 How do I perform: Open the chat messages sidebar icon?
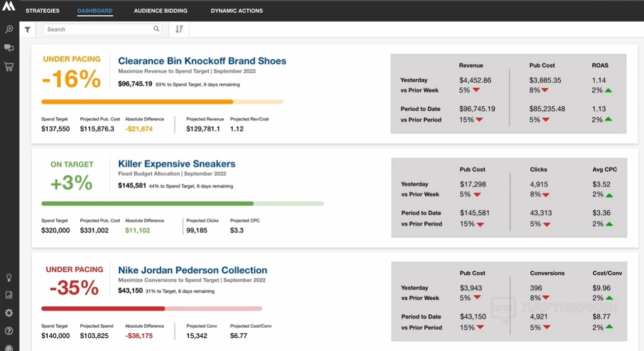pos(9,48)
